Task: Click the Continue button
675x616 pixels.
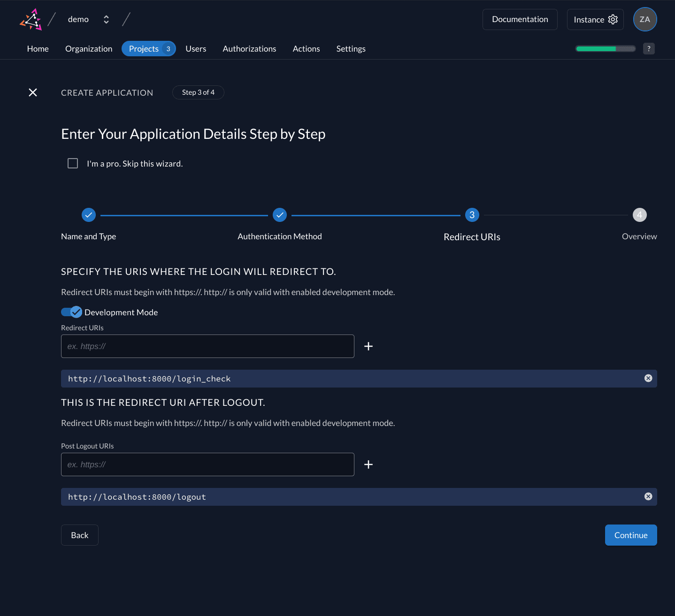Action: (x=631, y=535)
